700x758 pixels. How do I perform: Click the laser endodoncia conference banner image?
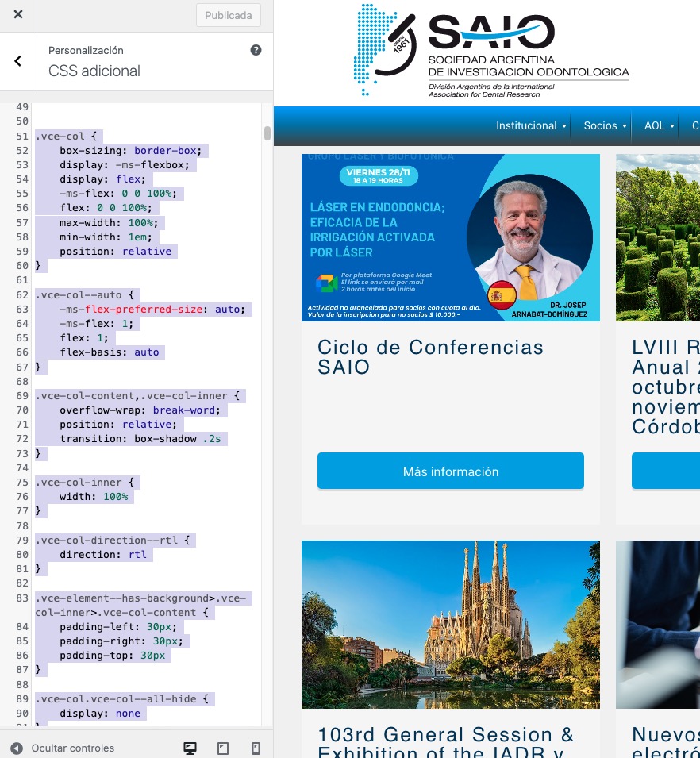point(450,237)
